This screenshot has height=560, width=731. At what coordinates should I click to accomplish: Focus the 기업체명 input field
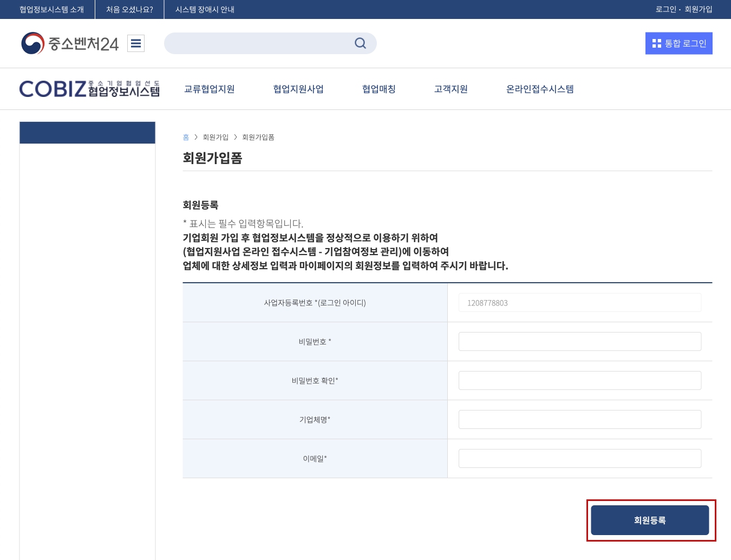(x=580, y=420)
